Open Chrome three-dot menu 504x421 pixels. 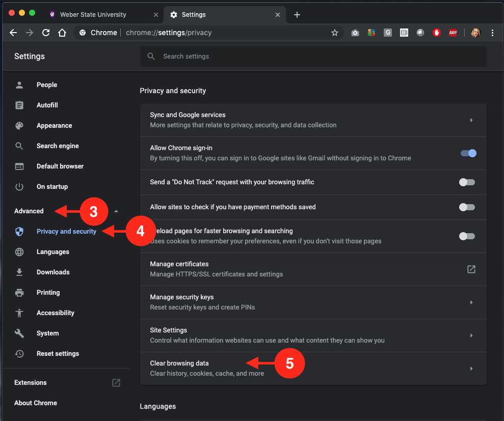[x=492, y=33]
